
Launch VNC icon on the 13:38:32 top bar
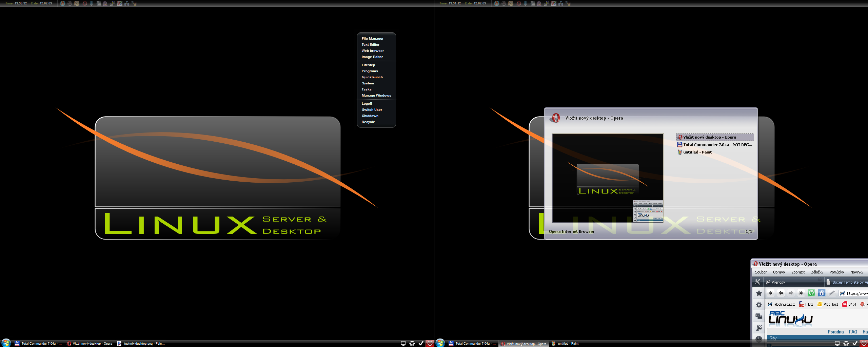click(x=120, y=3)
